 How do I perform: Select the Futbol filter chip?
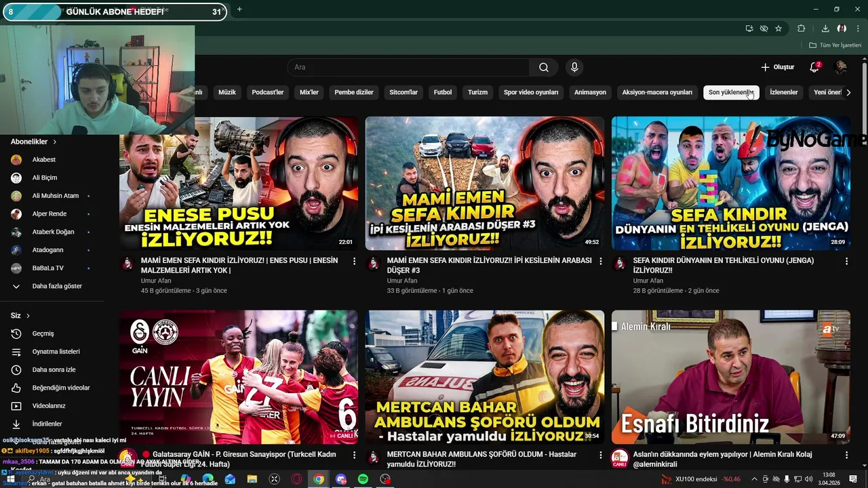pos(443,92)
